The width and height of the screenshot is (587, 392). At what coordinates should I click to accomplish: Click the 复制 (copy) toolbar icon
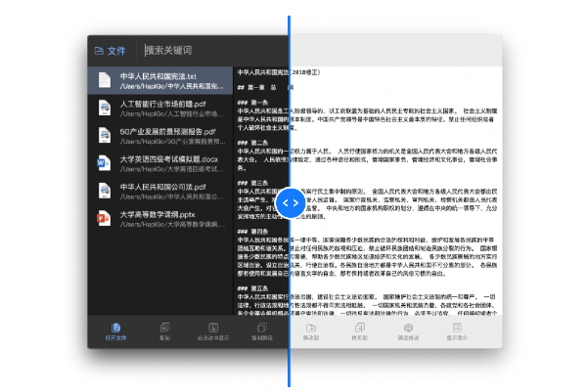pyautogui.click(x=164, y=327)
